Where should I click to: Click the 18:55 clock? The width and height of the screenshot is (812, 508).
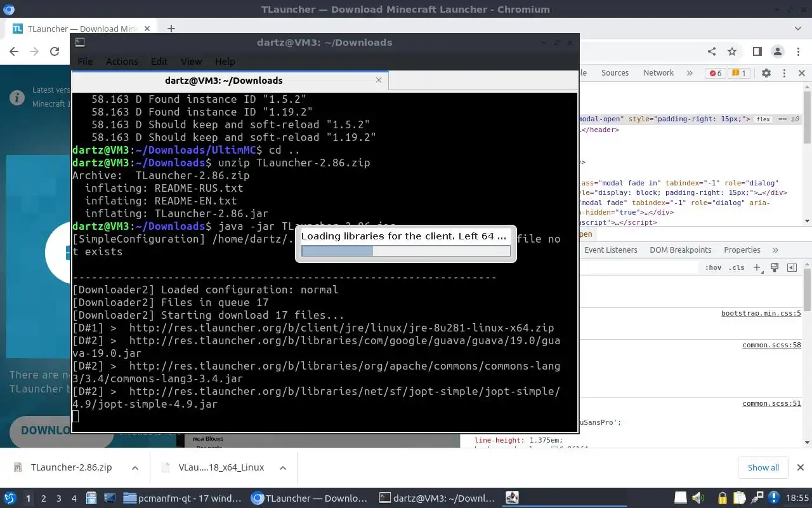(x=798, y=498)
